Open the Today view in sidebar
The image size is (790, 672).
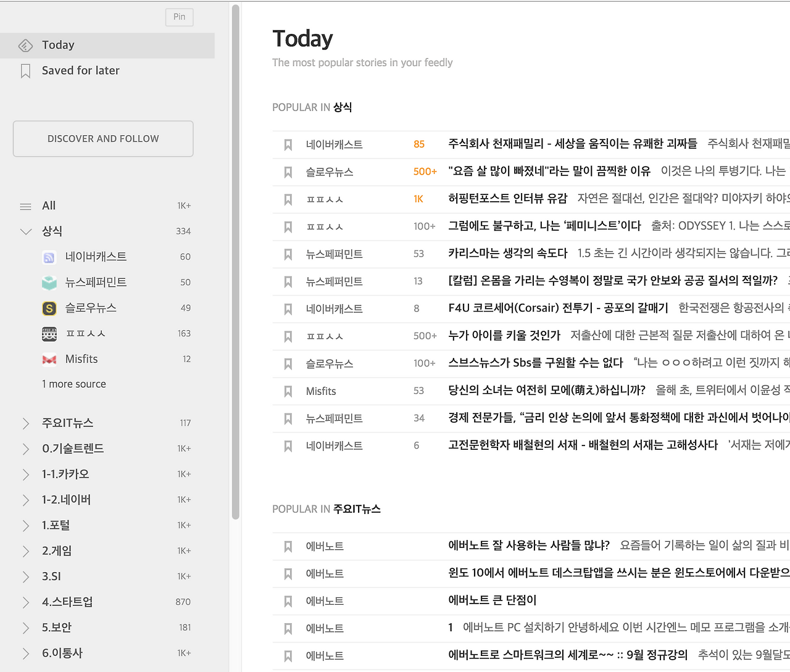tap(107, 46)
